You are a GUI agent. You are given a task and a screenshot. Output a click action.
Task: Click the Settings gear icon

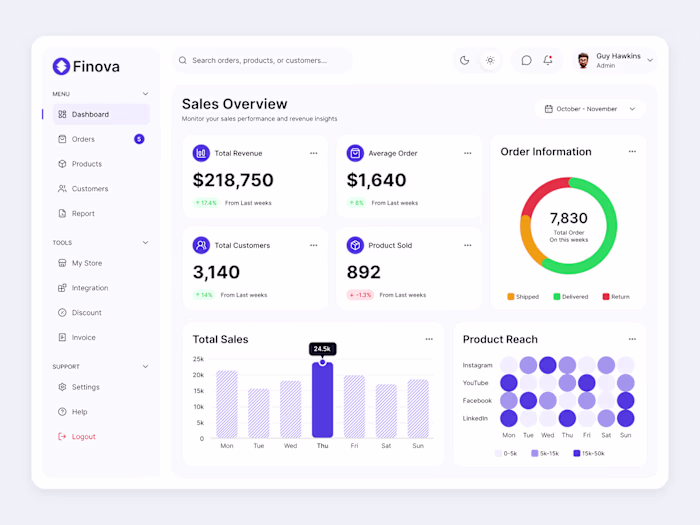tap(62, 387)
